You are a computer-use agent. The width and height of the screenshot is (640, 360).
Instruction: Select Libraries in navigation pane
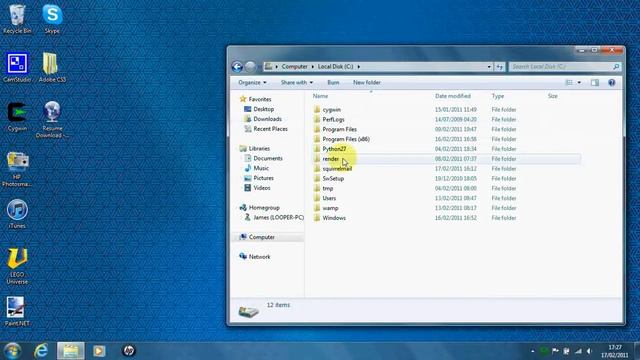259,149
